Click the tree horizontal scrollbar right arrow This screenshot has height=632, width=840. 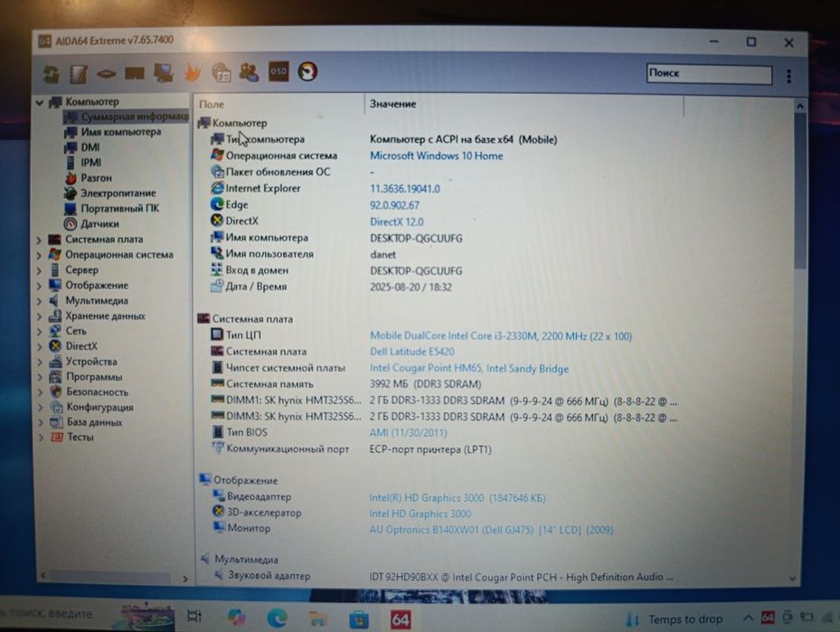coord(184,579)
